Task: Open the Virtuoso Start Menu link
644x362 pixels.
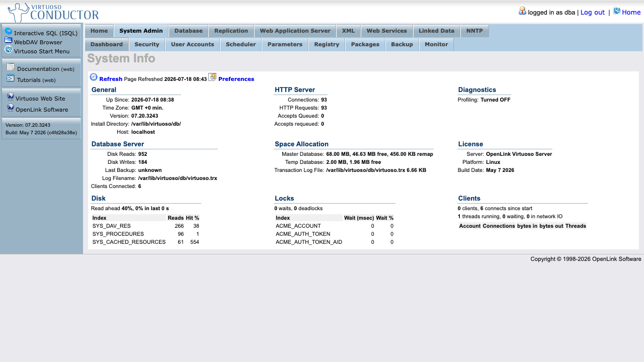Action: coord(42,51)
